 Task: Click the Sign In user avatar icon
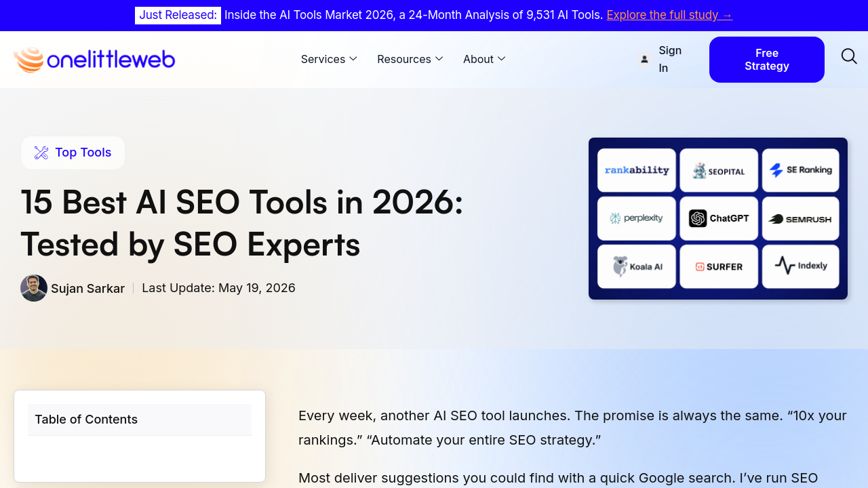(645, 60)
